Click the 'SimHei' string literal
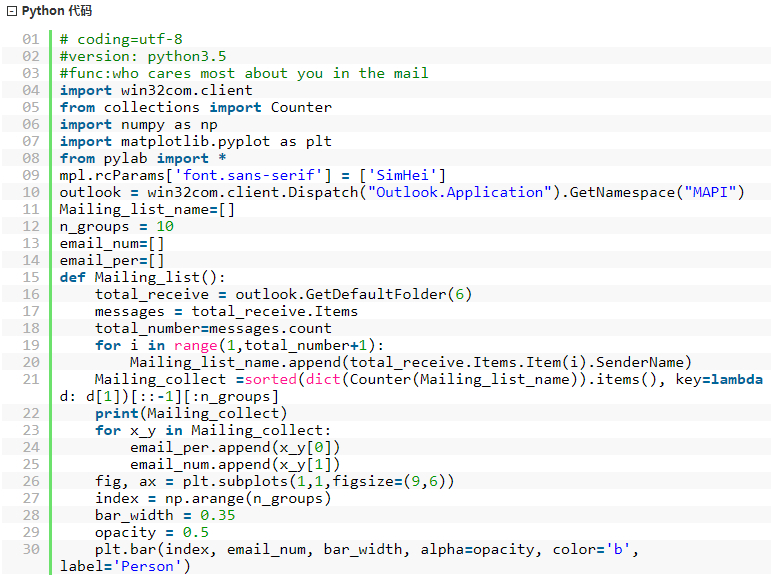 pyautogui.click(x=402, y=175)
